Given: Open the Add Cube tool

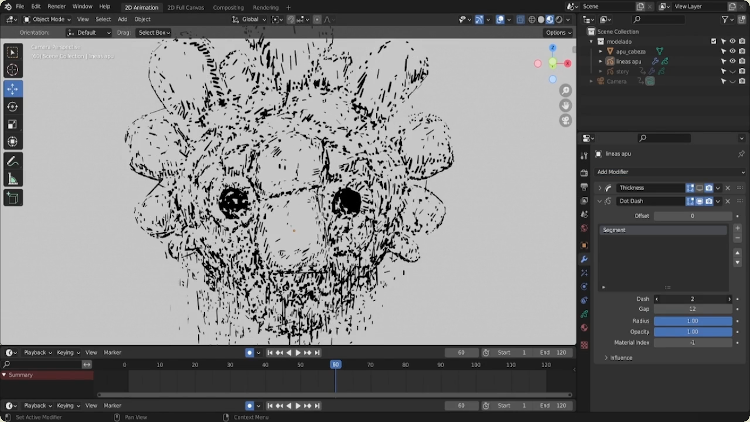Looking at the screenshot, I should click(x=13, y=198).
